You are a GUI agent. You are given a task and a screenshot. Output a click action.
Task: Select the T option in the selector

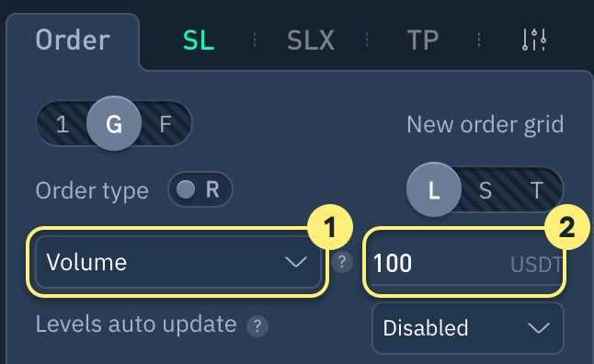537,189
